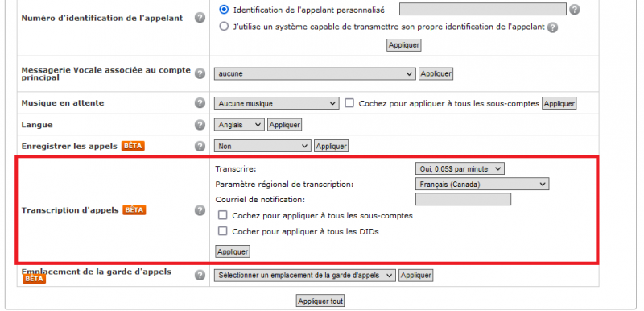Click help icon for Transcription d'appels
This screenshot has height=311, width=644.
200,210
